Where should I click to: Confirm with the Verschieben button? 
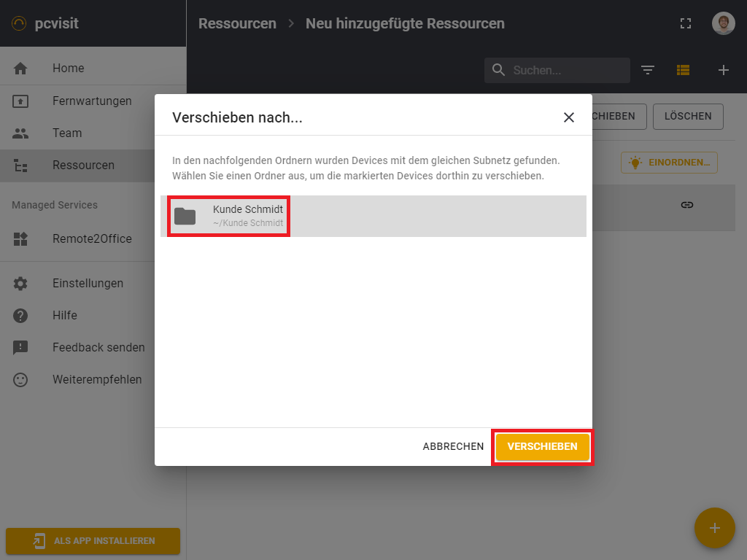click(542, 446)
